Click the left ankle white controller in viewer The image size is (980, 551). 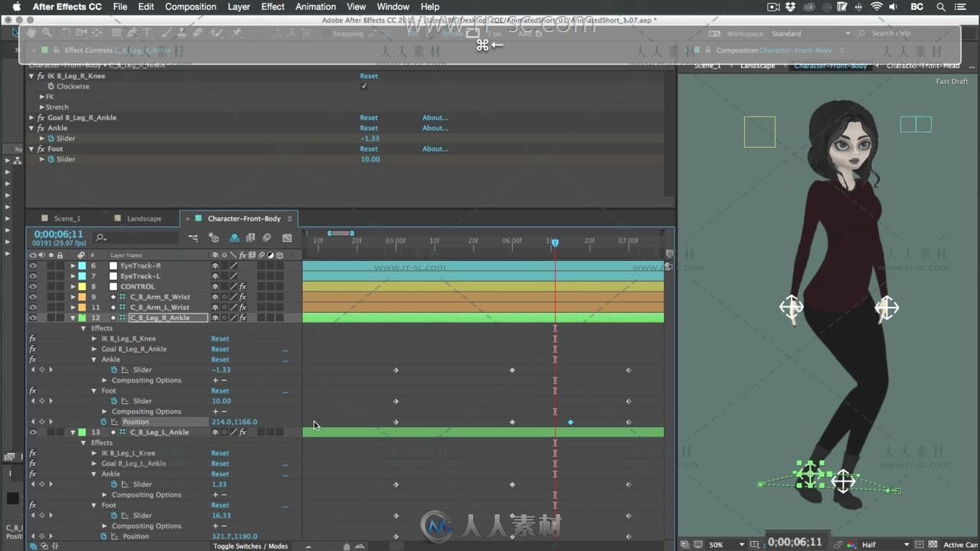pos(843,481)
